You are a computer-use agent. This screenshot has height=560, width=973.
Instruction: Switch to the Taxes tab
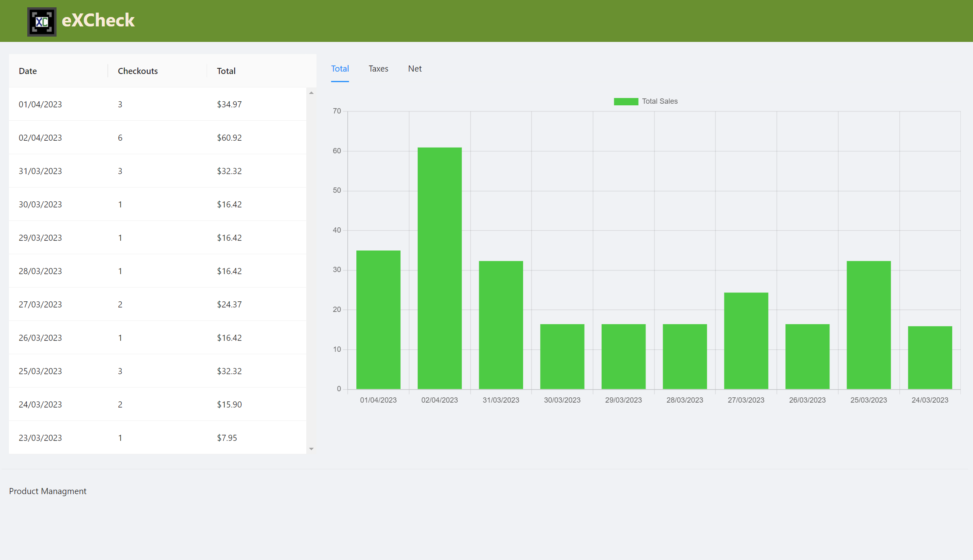378,69
